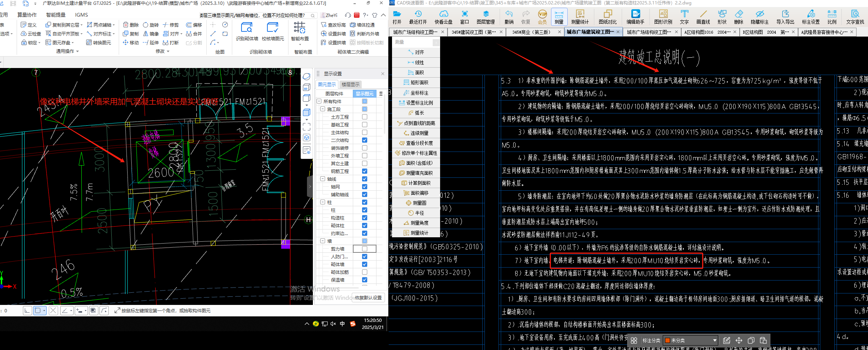Image resolution: width=868 pixels, height=350 pixels.
Task: Select the 延伸 extend tool
Action: tap(151, 43)
